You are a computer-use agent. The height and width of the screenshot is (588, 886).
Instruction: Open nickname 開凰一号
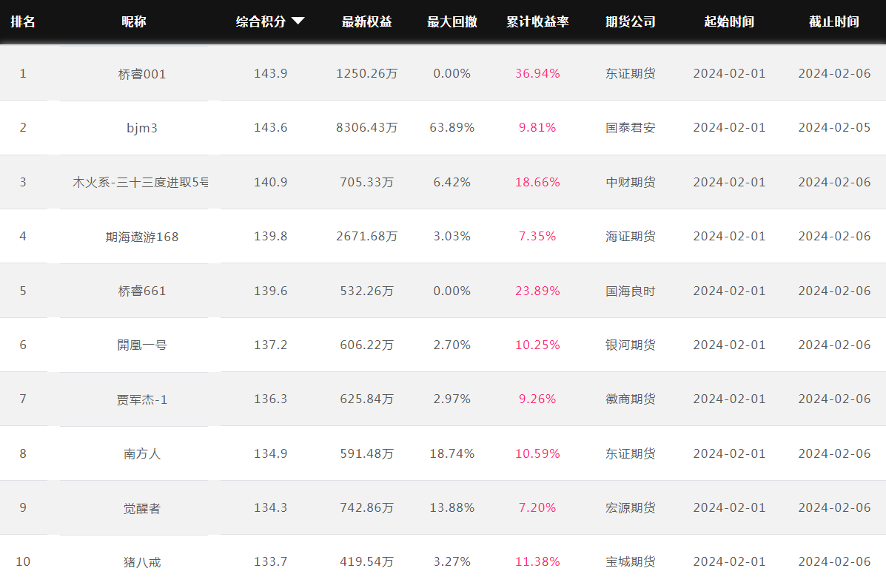pos(142,345)
